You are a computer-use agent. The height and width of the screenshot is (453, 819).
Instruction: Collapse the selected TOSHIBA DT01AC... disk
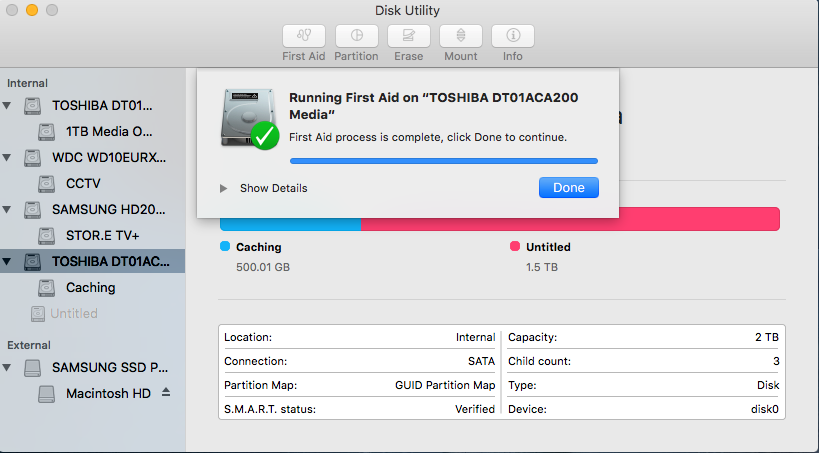tap(7, 261)
